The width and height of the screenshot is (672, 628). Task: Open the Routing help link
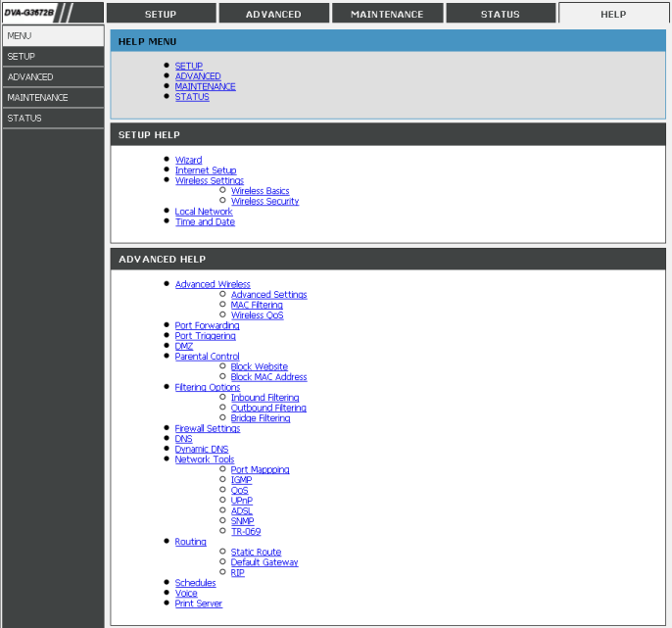pos(190,542)
